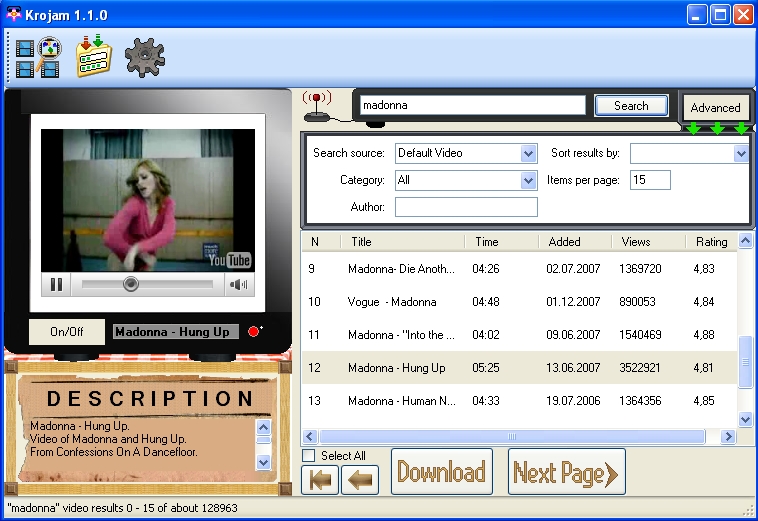The height and width of the screenshot is (521, 758).
Task: Click the red record dot on TV
Action: click(254, 332)
